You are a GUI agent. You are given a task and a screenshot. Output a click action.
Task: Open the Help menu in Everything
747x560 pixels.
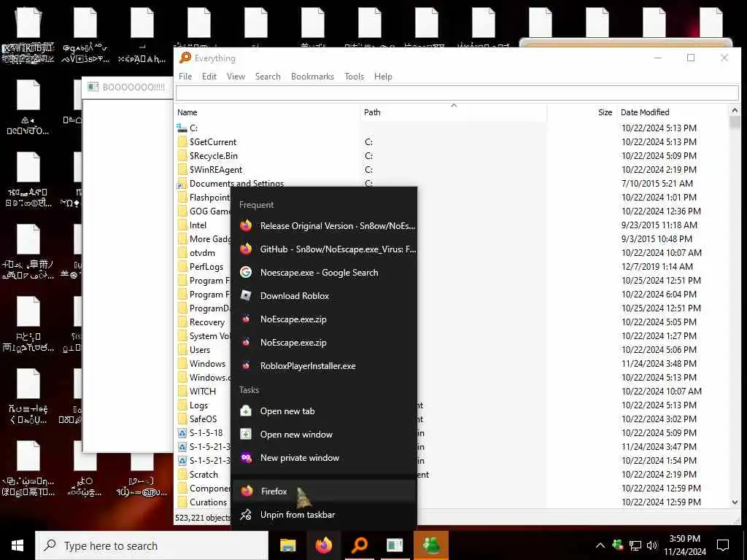pos(383,76)
